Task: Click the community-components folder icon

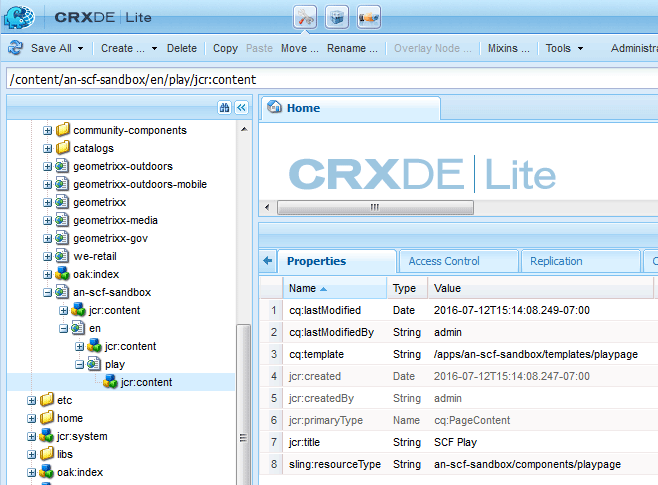Action: [63, 130]
